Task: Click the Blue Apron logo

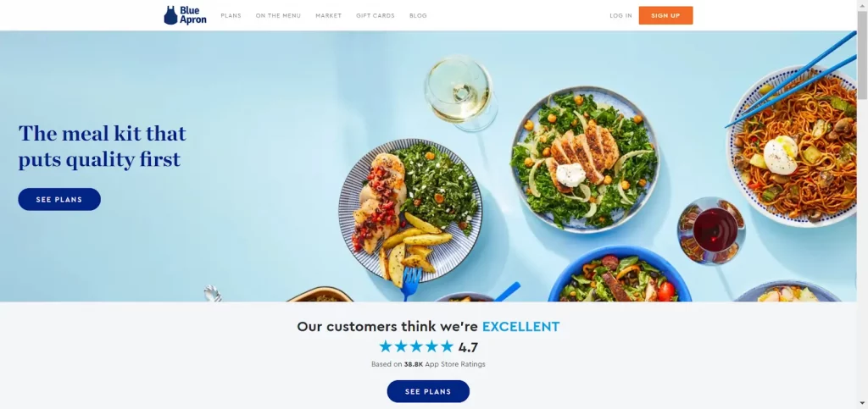Action: 186,15
